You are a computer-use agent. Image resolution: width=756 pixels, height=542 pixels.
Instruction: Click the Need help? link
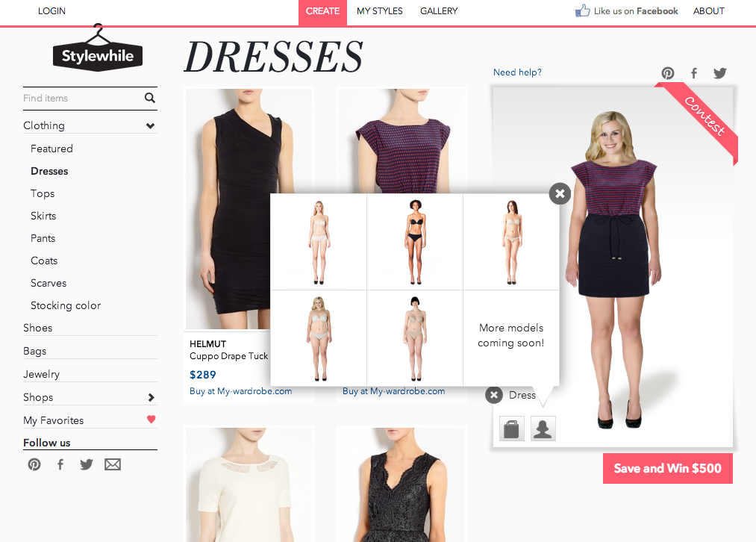click(517, 72)
